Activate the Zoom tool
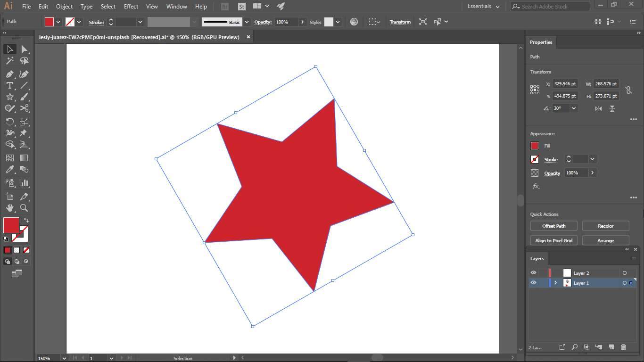 pyautogui.click(x=24, y=208)
